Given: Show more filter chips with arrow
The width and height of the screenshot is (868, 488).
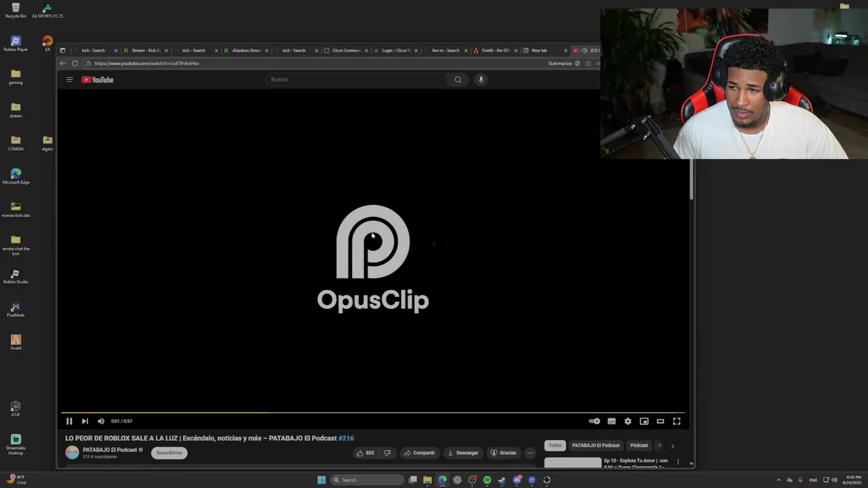Looking at the screenshot, I should pyautogui.click(x=672, y=446).
